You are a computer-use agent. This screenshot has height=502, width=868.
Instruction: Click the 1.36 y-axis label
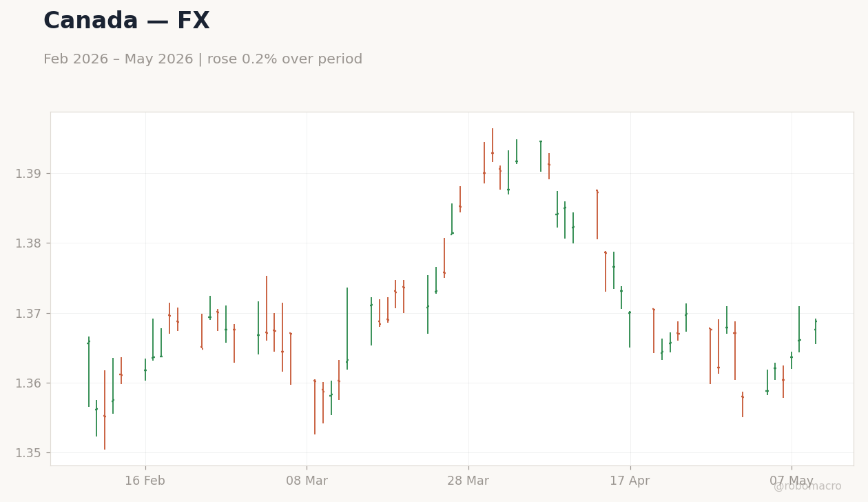click(x=28, y=383)
